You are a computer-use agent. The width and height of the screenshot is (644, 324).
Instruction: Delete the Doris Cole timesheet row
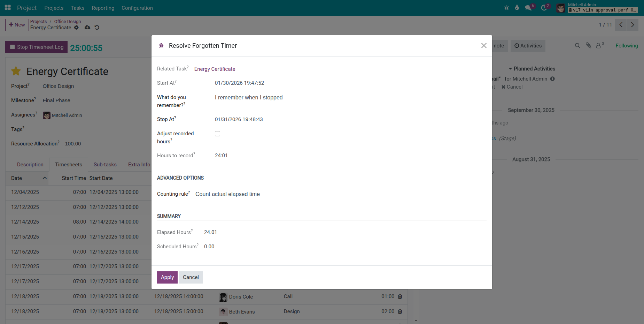click(x=400, y=296)
